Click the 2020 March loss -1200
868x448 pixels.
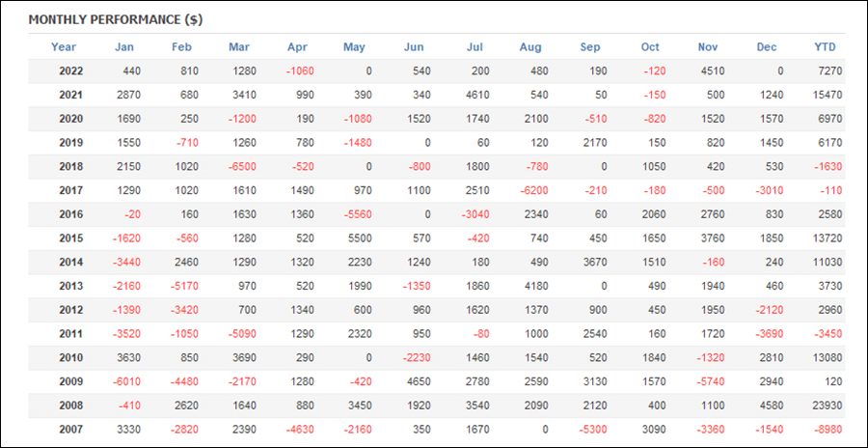click(x=243, y=119)
